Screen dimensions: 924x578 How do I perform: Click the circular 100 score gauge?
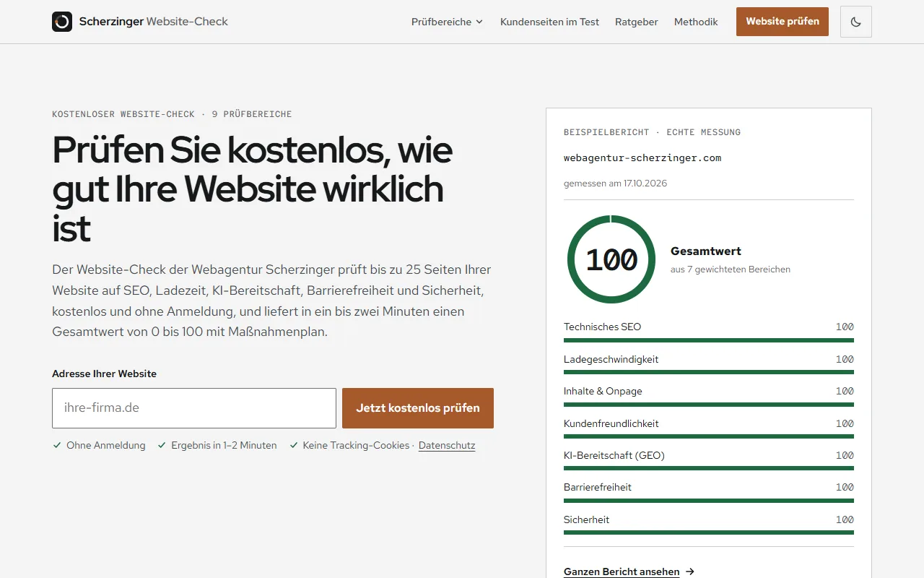click(x=611, y=259)
